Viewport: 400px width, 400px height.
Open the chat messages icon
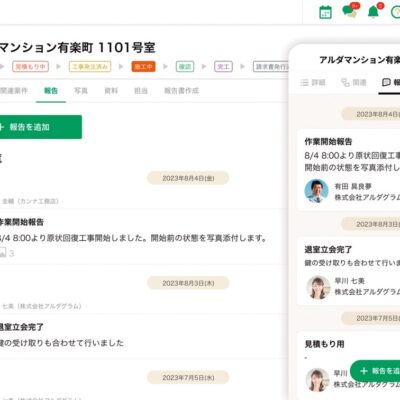click(350, 11)
